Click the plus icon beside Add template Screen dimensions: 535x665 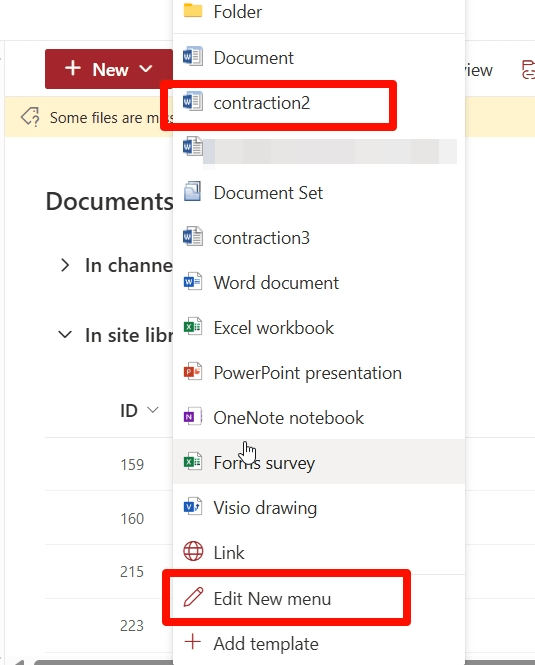[x=193, y=642]
